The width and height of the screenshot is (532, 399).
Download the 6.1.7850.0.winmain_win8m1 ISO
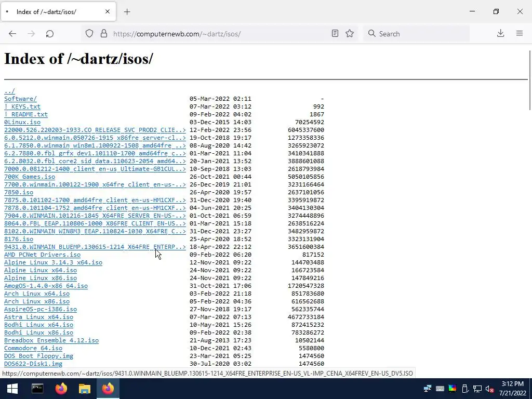point(95,145)
